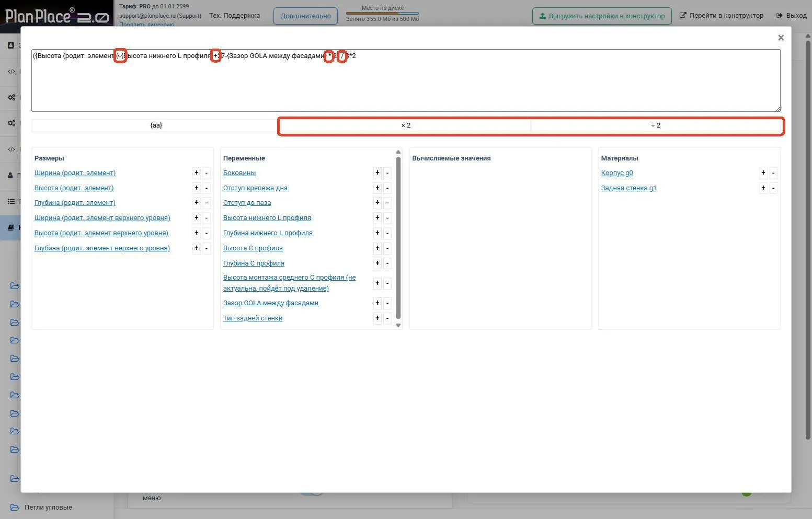Click the PlanPlace 2.0 logo

click(x=56, y=16)
